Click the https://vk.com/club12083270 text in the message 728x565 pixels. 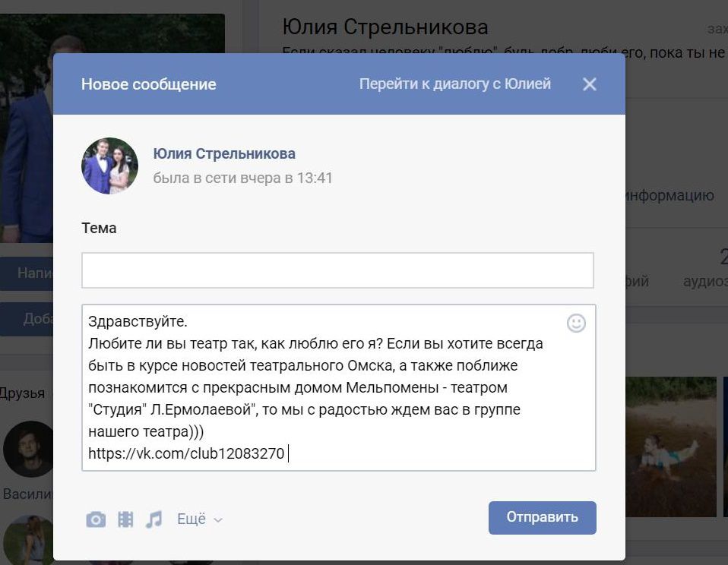click(186, 453)
